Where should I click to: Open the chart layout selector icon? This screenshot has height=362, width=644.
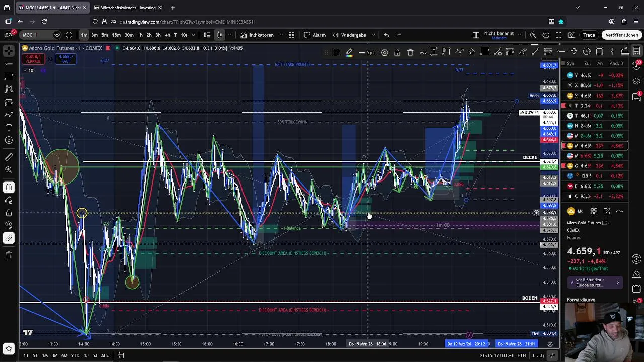476,35
